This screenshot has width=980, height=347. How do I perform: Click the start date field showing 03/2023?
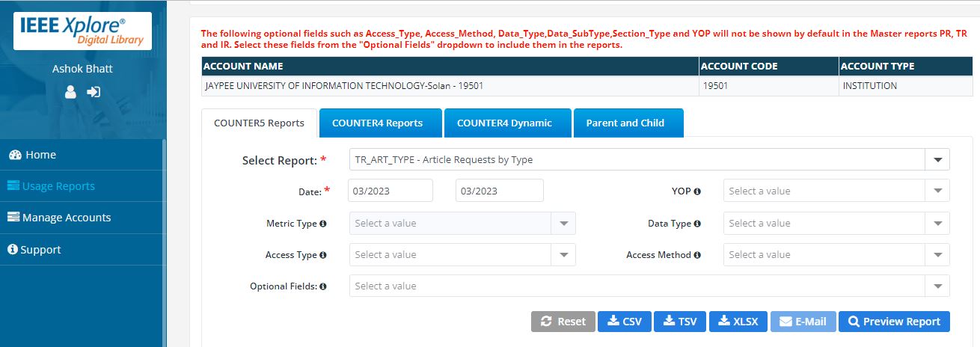(390, 191)
